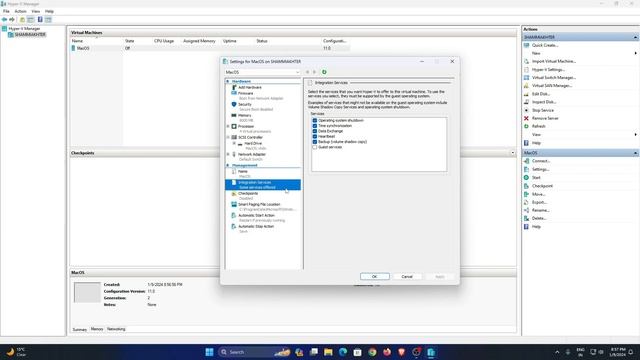Switch to the Networking tab in details pane
Screen dimensions: 640x360
116,329
